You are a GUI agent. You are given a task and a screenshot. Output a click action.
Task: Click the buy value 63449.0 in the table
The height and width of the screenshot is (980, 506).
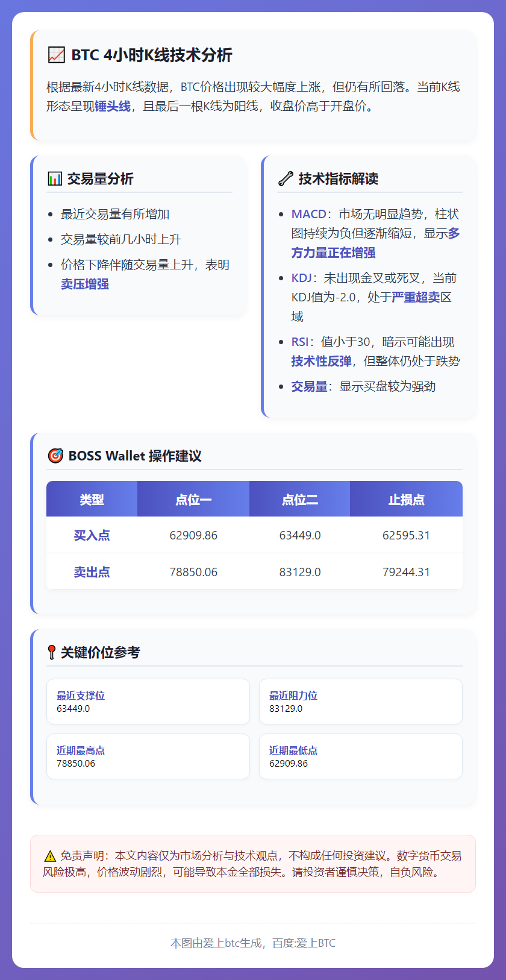click(300, 535)
